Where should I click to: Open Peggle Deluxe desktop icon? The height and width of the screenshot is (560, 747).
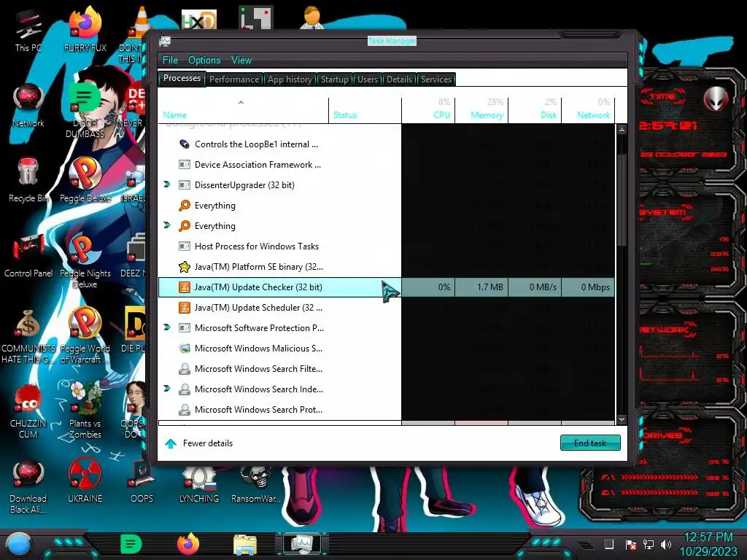coord(85,180)
